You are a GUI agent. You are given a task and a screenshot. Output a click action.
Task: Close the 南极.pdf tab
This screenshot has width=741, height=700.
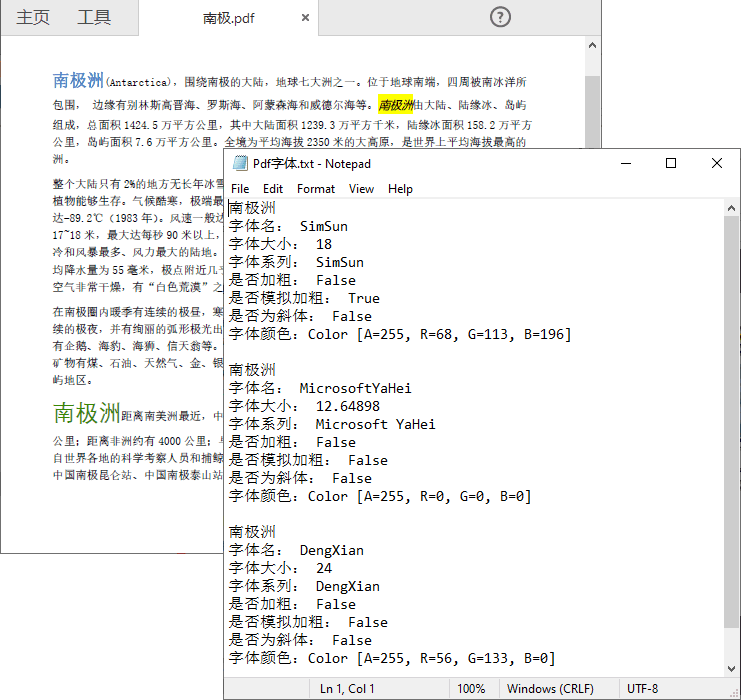click(x=305, y=18)
